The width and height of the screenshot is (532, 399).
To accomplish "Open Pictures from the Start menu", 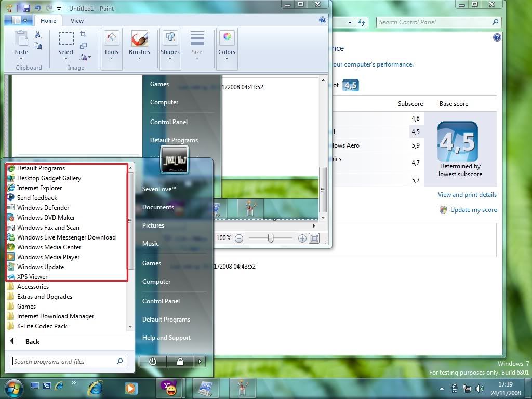I will click(x=153, y=225).
